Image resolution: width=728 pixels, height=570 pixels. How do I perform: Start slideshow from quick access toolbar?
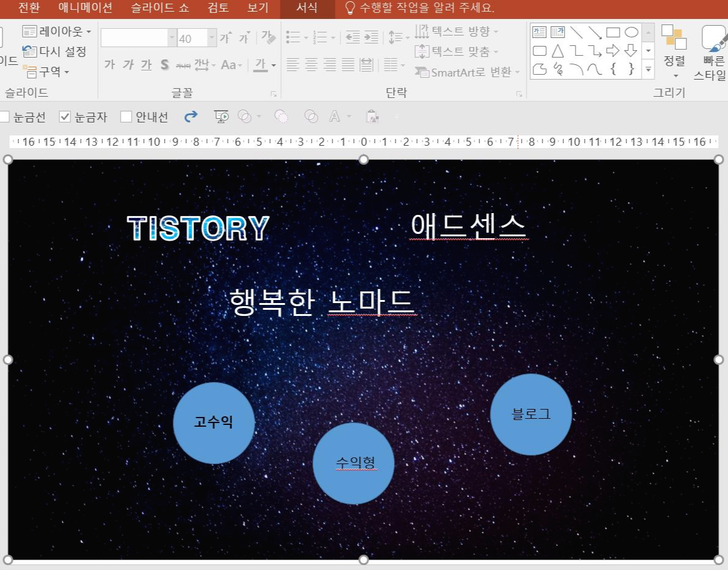[x=221, y=116]
